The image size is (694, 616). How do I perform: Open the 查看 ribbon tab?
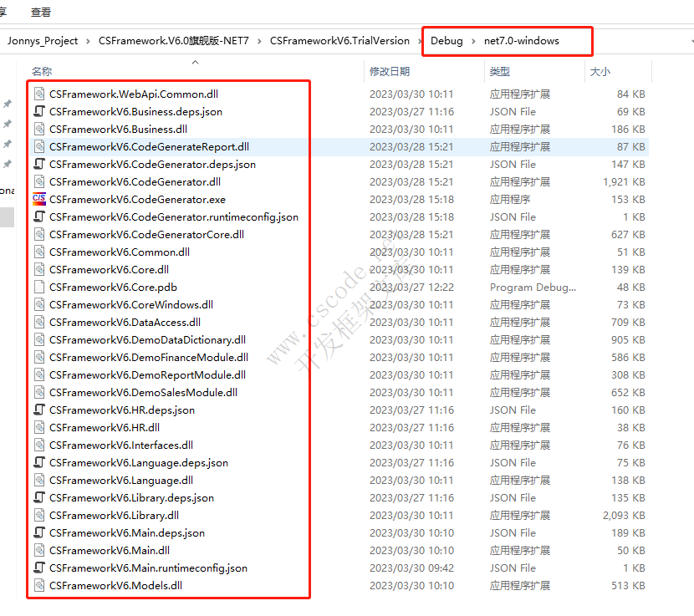[x=41, y=13]
